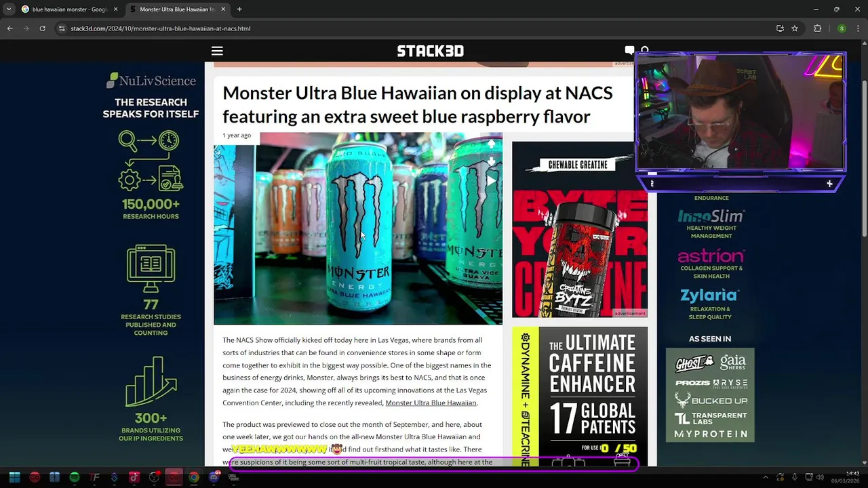This screenshot has width=868, height=488.
Task: Click the plus icon under webcam overlay
Action: click(829, 184)
